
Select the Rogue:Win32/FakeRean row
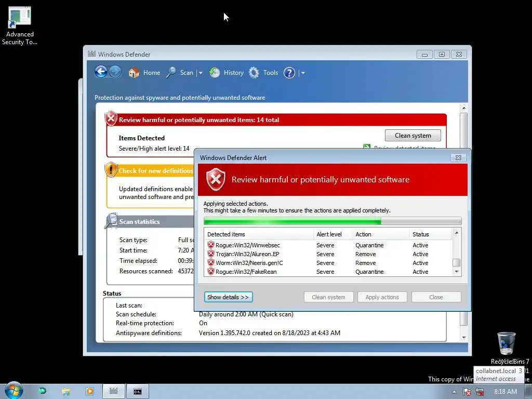click(x=328, y=271)
